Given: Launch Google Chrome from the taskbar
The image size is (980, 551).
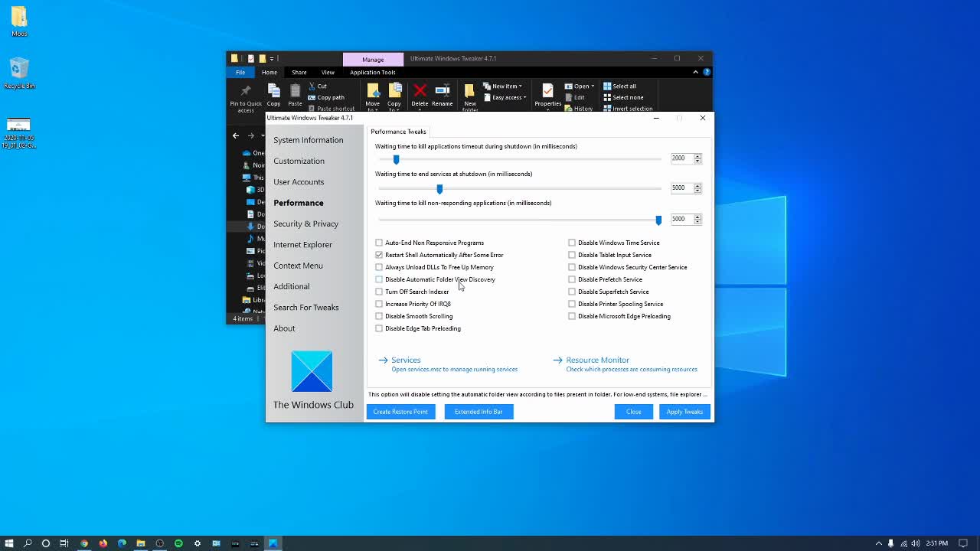Looking at the screenshot, I should pos(84,543).
